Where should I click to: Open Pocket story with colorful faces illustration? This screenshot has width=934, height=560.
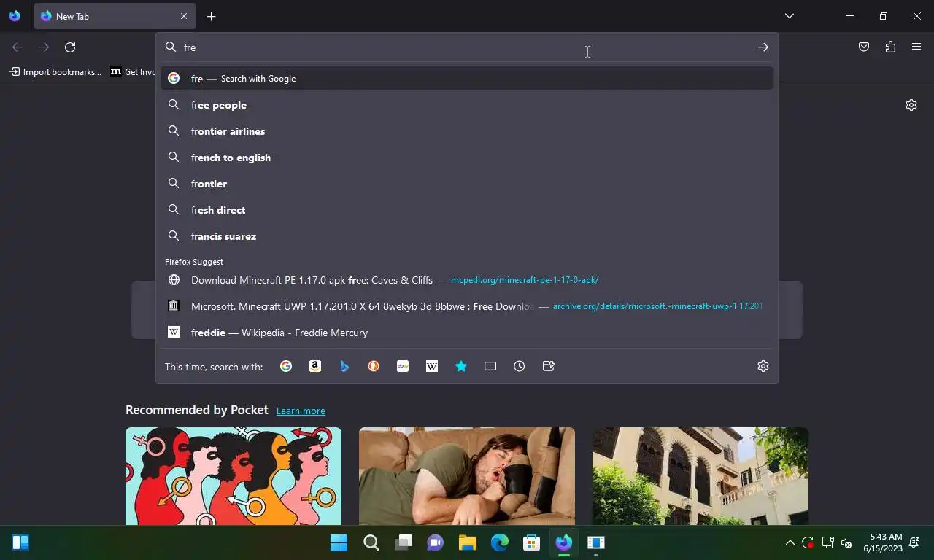point(233,476)
